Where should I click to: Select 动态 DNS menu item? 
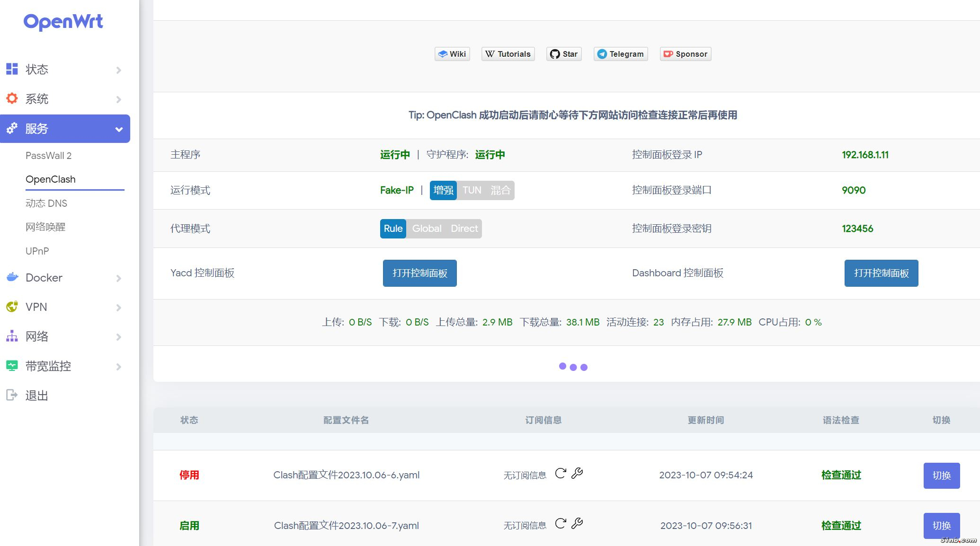click(x=46, y=203)
